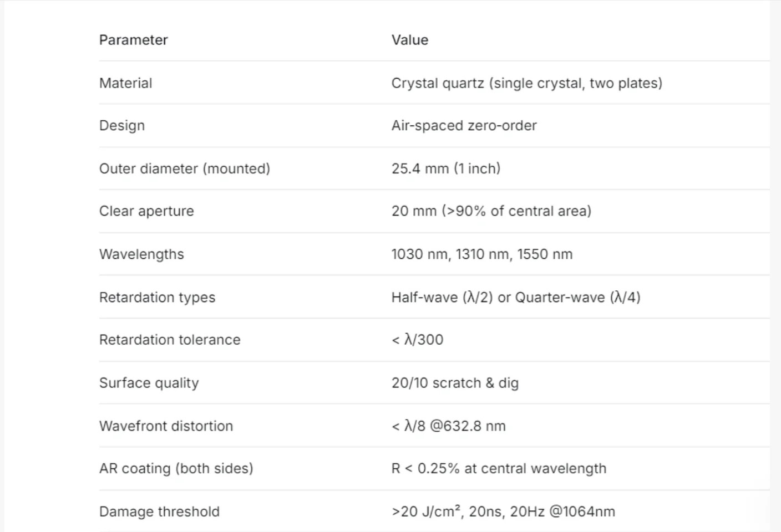Select the Design row label
This screenshot has height=532, width=781.
point(122,126)
